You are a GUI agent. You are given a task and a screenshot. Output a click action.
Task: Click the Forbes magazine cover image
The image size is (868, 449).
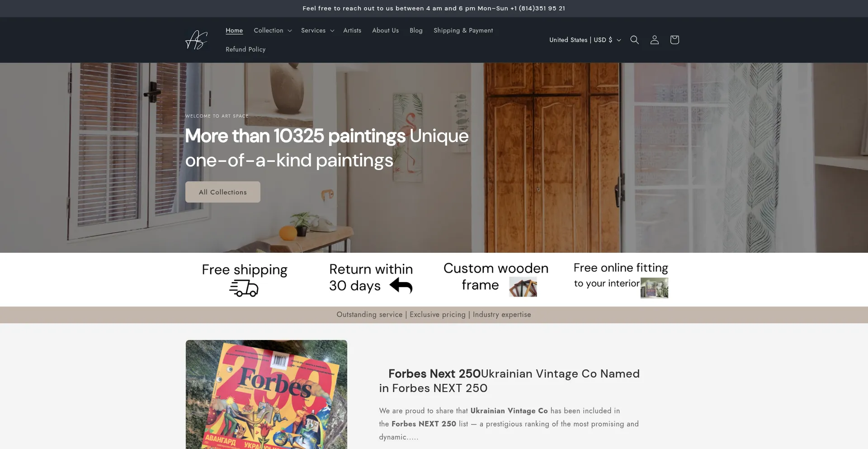tap(266, 394)
